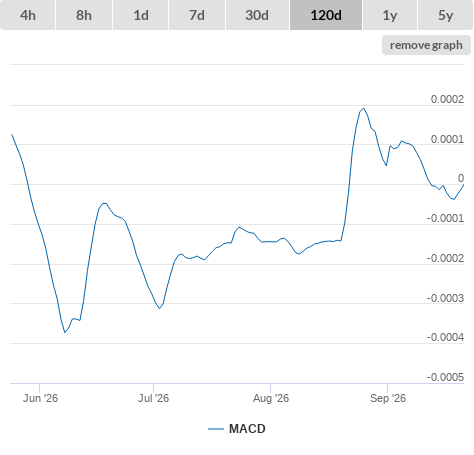474x455 pixels.
Task: Choose the 1d range tab
Action: (141, 15)
